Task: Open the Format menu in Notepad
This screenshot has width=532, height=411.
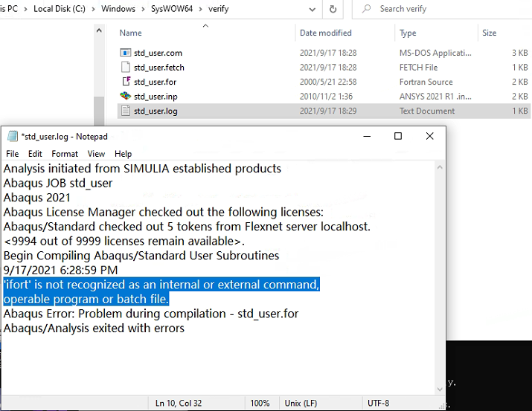Action: pos(65,154)
